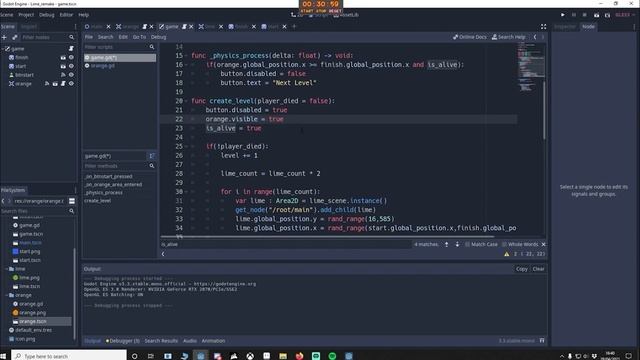This screenshot has height=360, width=640.
Task: Open the instanced scene icon on start node
Action: (x=63, y=66)
